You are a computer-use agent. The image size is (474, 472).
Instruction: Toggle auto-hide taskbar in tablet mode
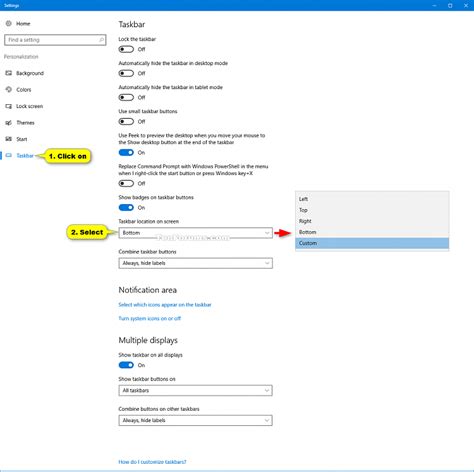126,97
